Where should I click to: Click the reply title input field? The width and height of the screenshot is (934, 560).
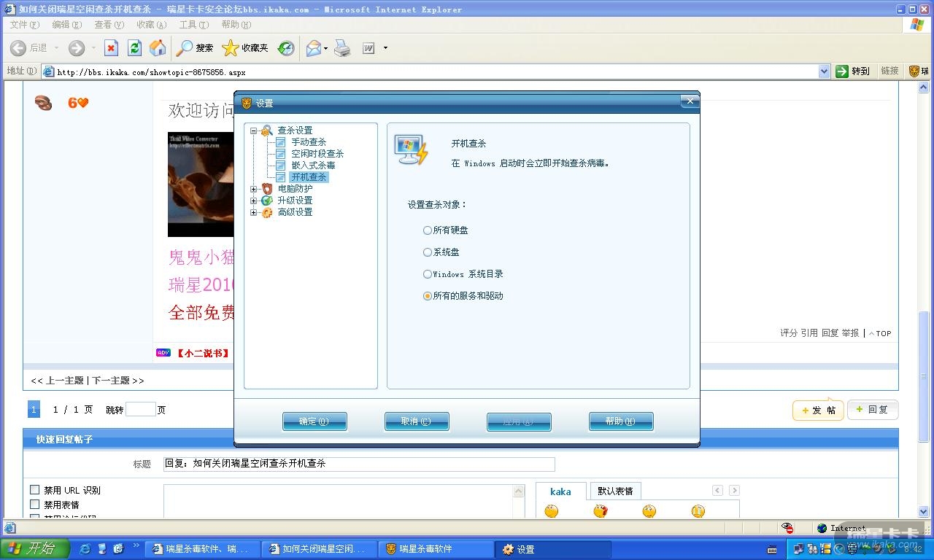tap(359, 464)
